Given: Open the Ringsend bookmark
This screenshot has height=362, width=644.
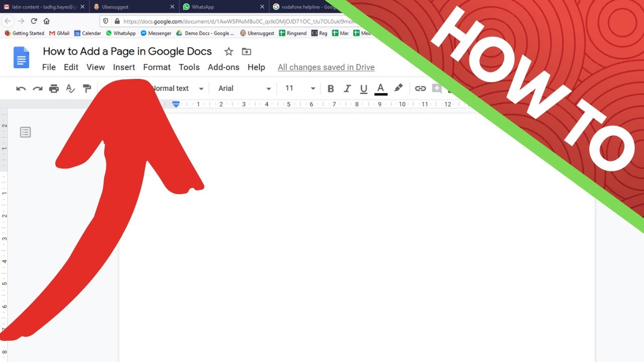Looking at the screenshot, I should tap(293, 33).
